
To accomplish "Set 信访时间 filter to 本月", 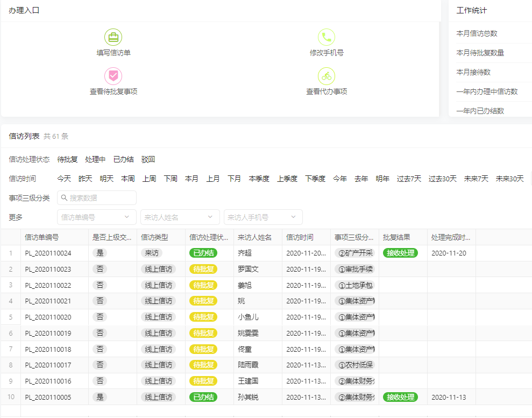I will 191,178.
